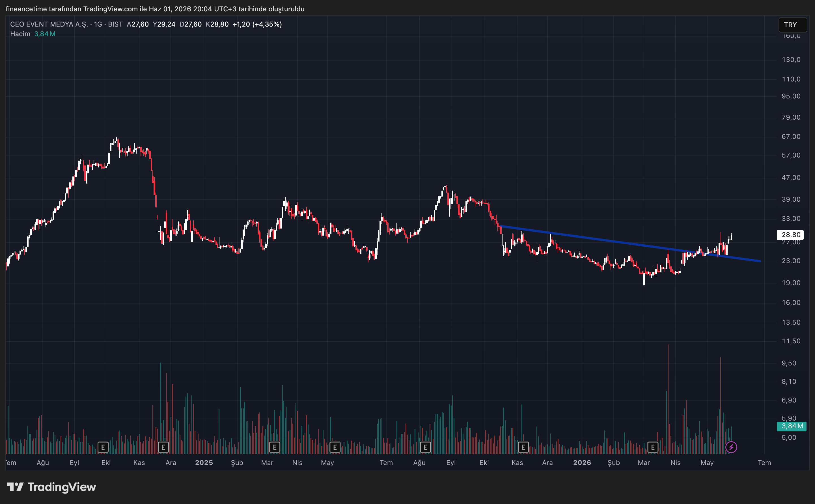Image resolution: width=815 pixels, height=504 pixels.
Task: Click the 110,0 price axis label
Action: tap(791, 79)
